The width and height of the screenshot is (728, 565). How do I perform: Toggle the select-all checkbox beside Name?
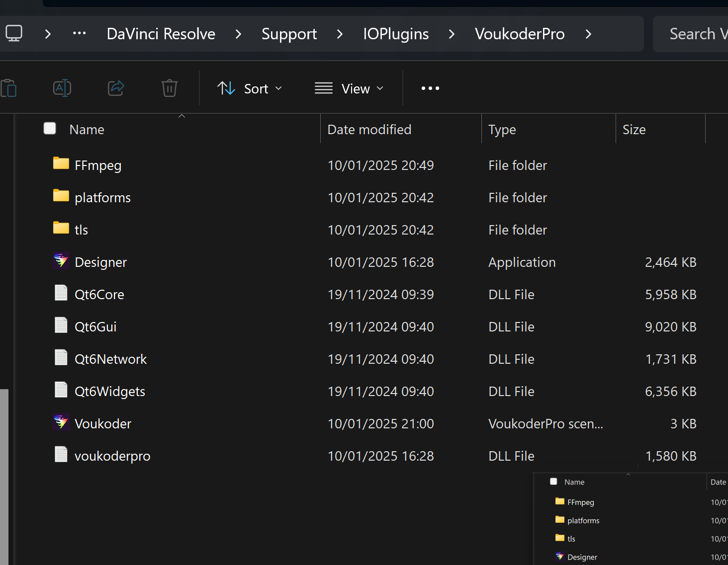50,129
